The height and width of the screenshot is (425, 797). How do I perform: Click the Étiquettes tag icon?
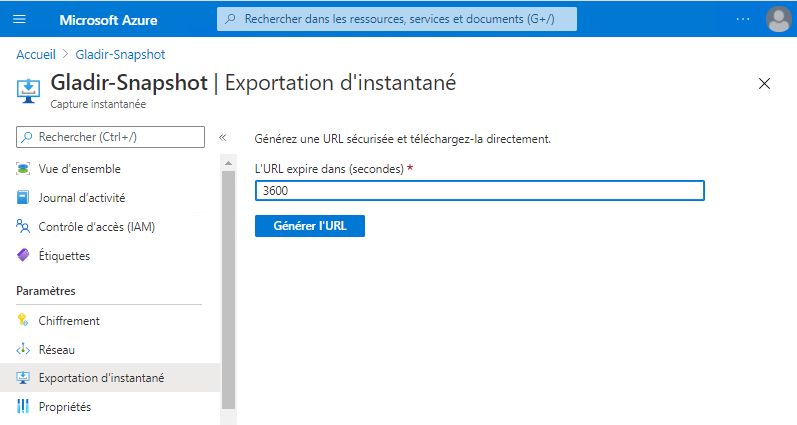coord(23,256)
